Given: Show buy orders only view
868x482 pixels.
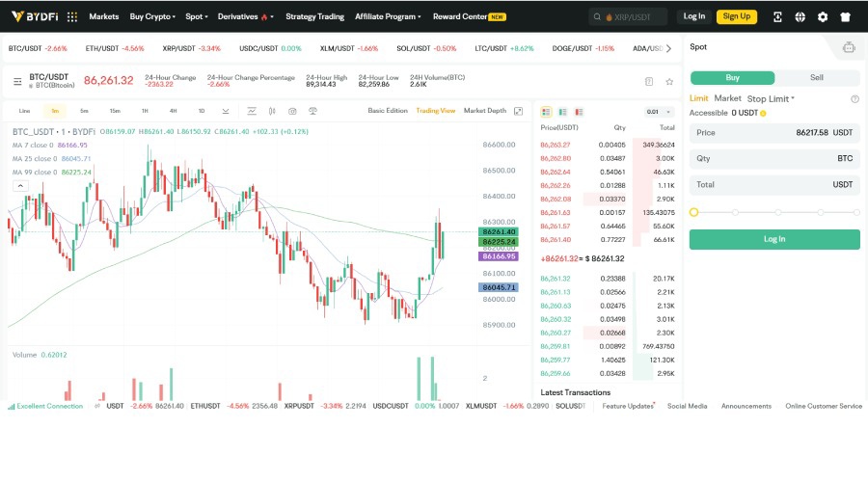Looking at the screenshot, I should point(562,112).
